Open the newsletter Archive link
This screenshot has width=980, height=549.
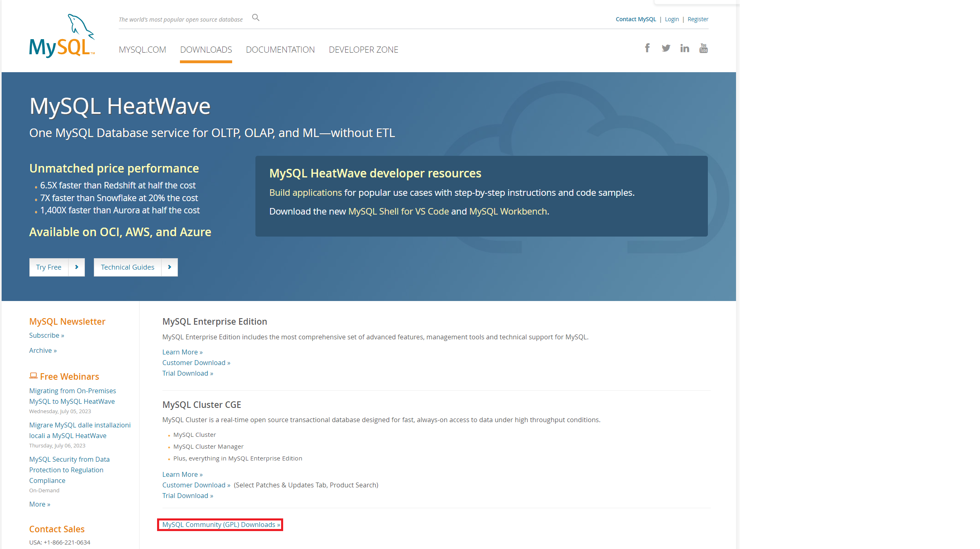point(43,350)
